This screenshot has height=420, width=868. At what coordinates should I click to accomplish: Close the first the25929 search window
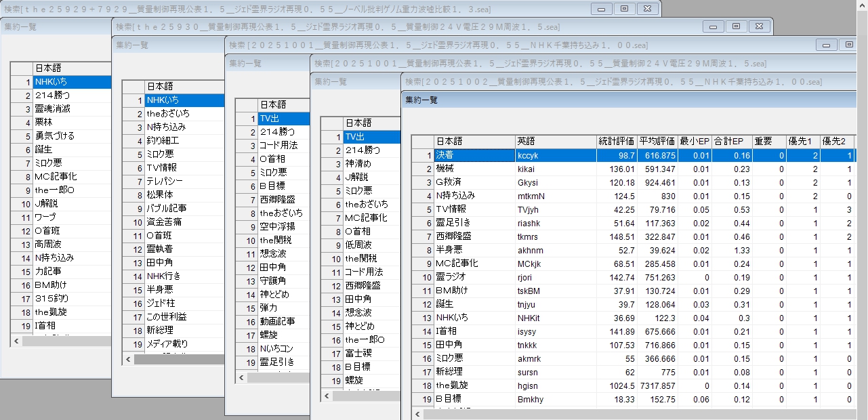click(647, 9)
